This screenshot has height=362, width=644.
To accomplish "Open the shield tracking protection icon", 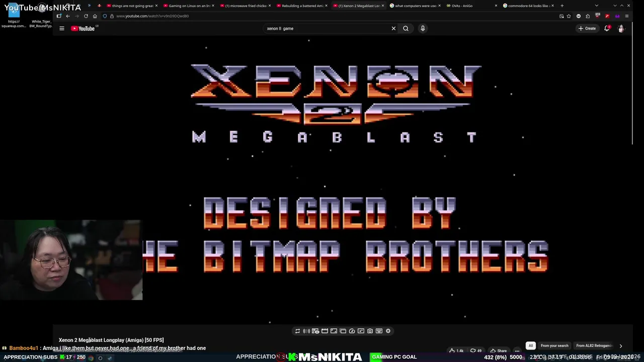I will pyautogui.click(x=105, y=16).
